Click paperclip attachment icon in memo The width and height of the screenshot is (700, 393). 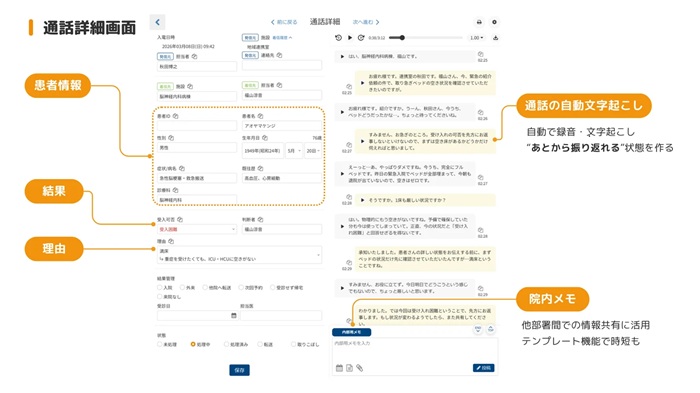(x=360, y=368)
